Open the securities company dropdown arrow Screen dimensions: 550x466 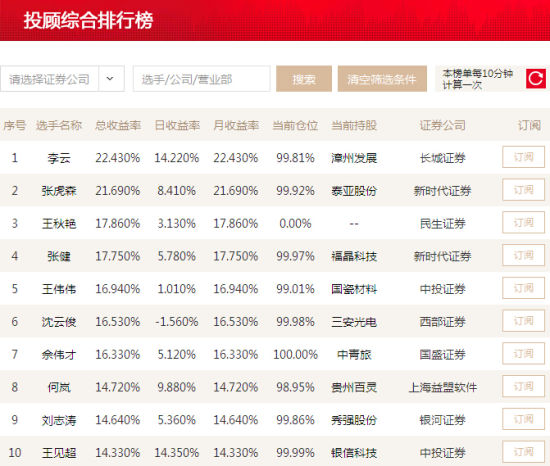pos(110,79)
